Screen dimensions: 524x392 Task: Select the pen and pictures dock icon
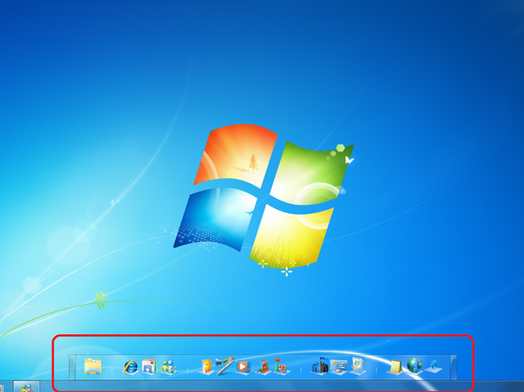225,366
